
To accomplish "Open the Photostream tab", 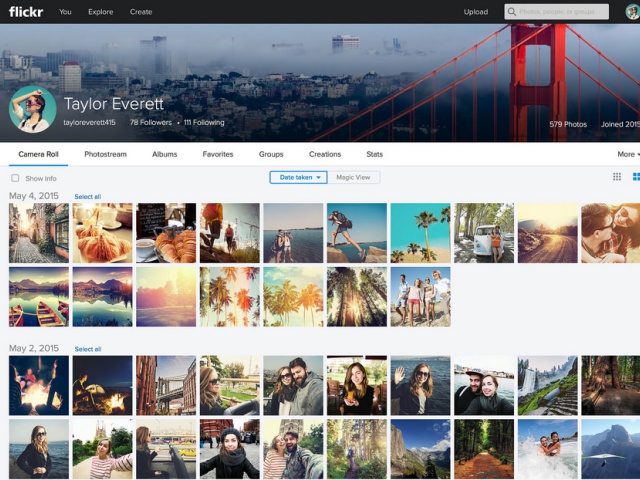I will point(105,154).
